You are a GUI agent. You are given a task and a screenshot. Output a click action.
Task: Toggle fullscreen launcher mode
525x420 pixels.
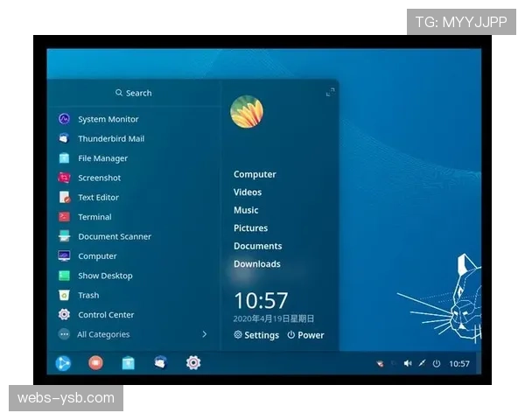(x=330, y=93)
